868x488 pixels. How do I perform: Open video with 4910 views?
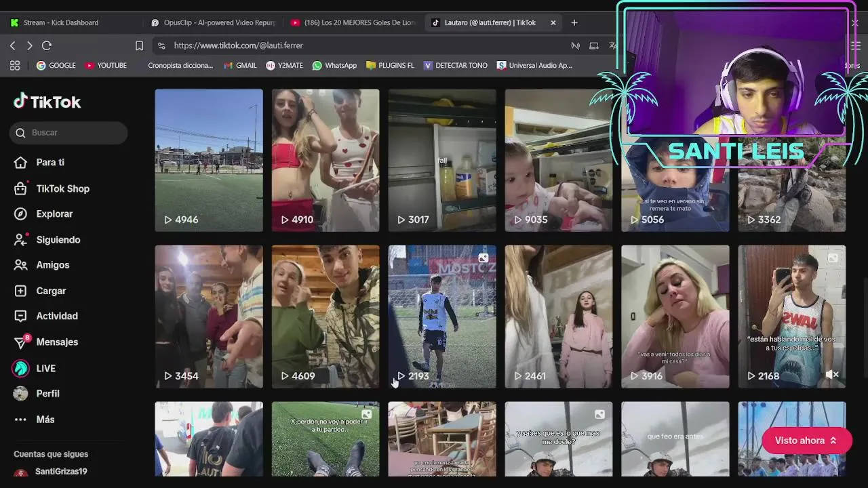(325, 161)
